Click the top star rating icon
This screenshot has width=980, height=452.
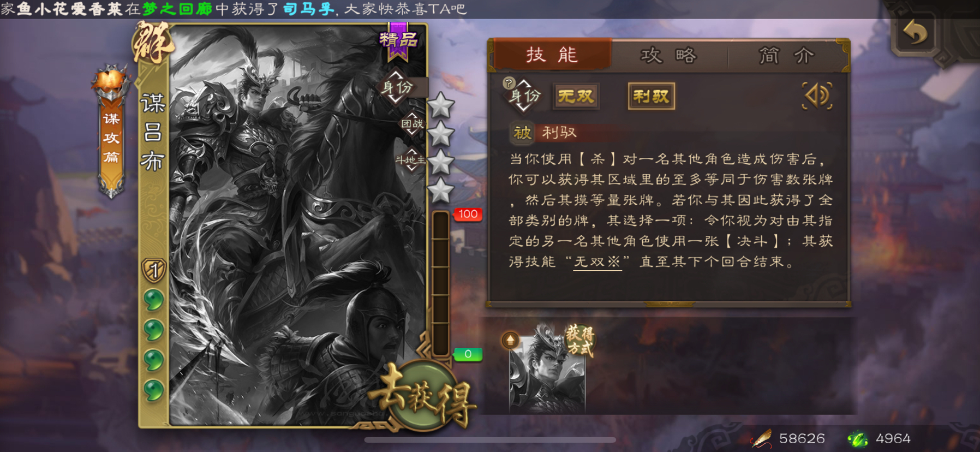coord(440,105)
